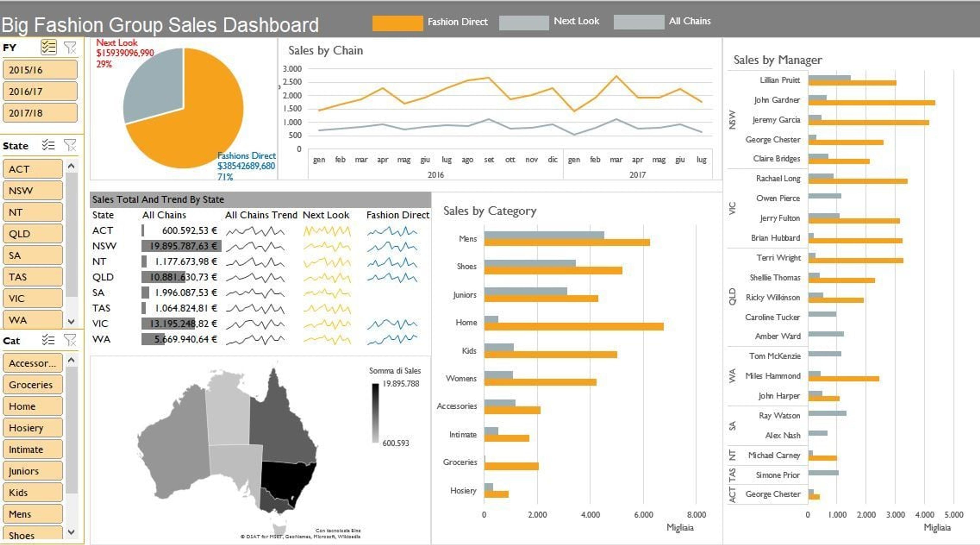
Task: Filter category by Hosiery
Action: [33, 428]
